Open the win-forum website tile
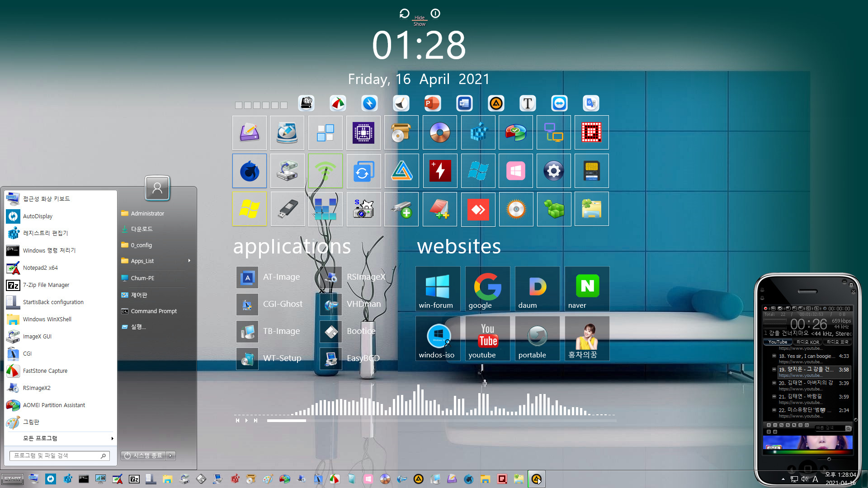868x488 pixels. [x=438, y=289]
